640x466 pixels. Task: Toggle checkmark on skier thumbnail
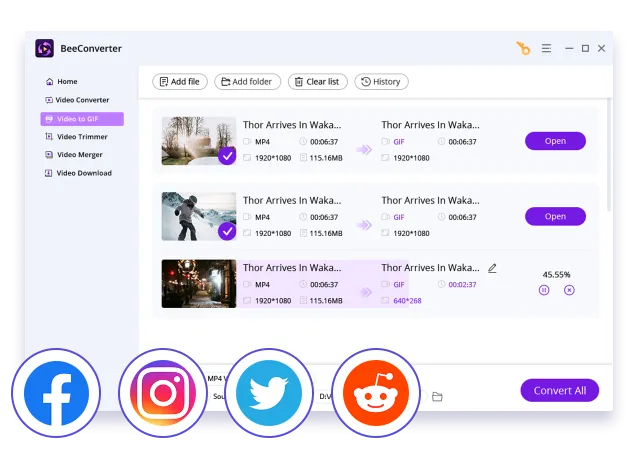tap(227, 231)
